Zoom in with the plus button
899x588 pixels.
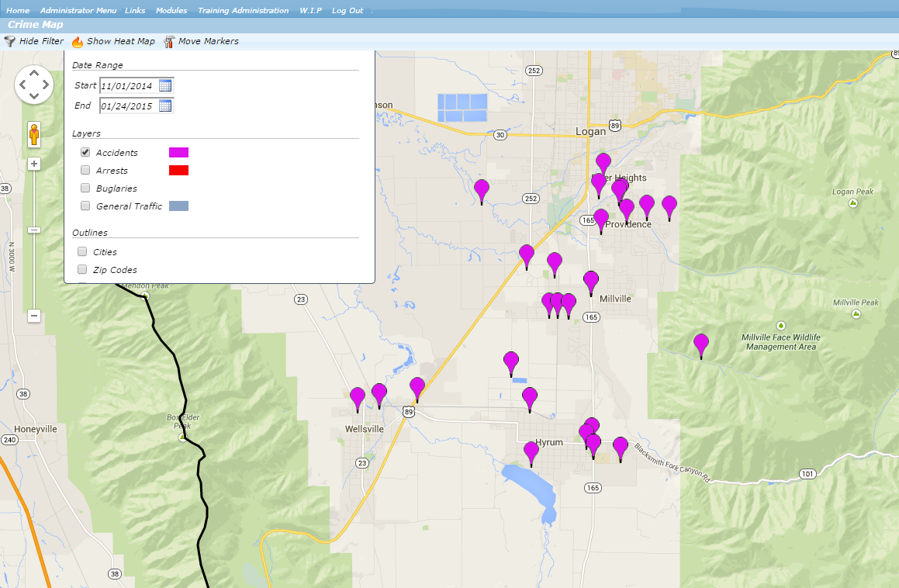coord(34,164)
